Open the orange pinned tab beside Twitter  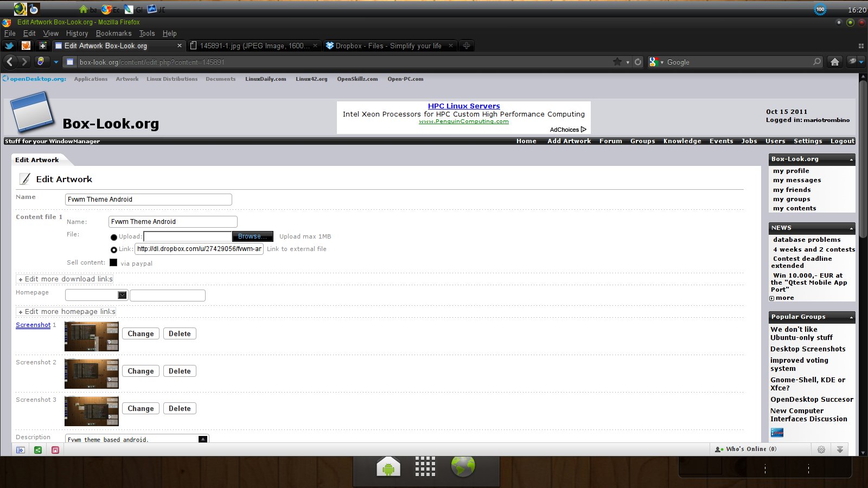click(x=25, y=46)
